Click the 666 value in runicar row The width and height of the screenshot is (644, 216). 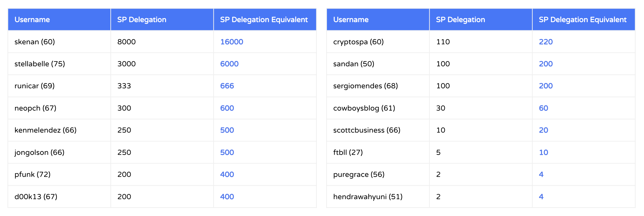pos(227,86)
